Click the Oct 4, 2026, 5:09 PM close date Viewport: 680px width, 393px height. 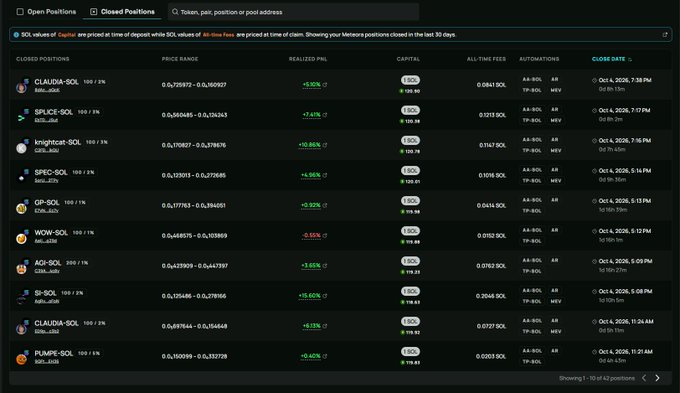tap(625, 261)
